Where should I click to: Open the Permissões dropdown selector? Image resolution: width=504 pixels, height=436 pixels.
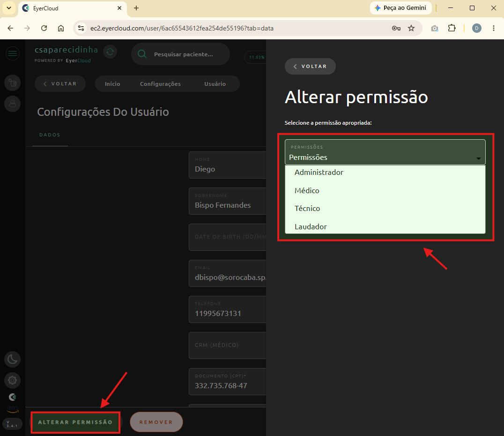(x=385, y=152)
